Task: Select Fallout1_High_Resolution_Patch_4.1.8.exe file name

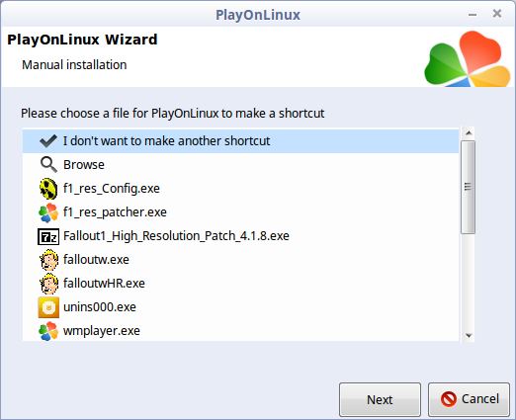Action: tap(176, 236)
